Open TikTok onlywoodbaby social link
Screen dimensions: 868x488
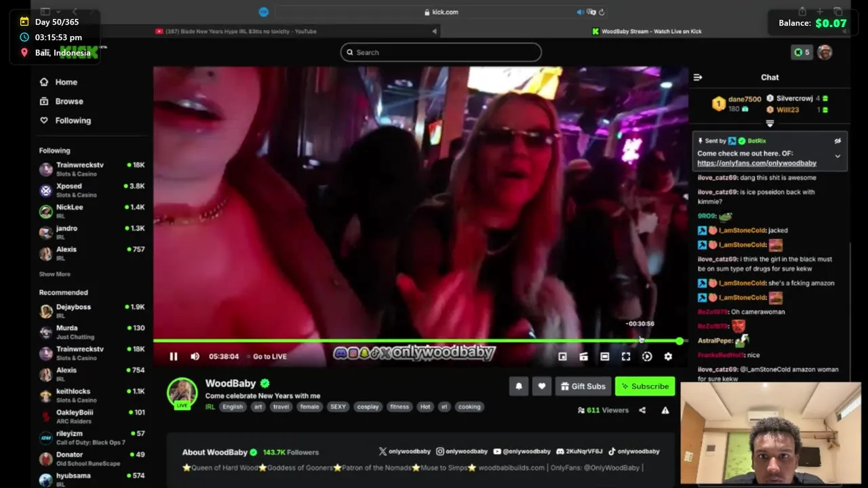(x=633, y=451)
